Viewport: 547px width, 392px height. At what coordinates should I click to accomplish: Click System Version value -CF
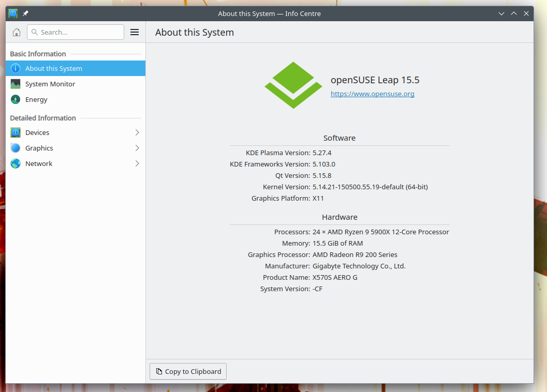317,289
